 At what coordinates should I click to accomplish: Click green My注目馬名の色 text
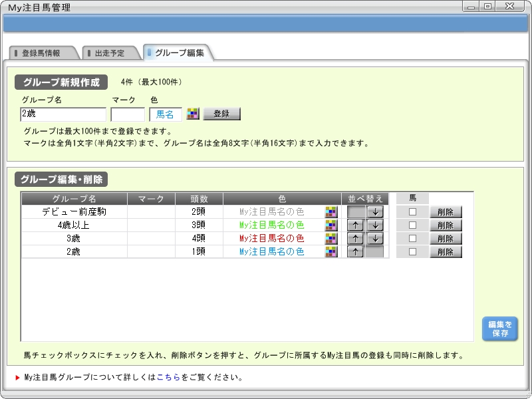[x=272, y=225]
